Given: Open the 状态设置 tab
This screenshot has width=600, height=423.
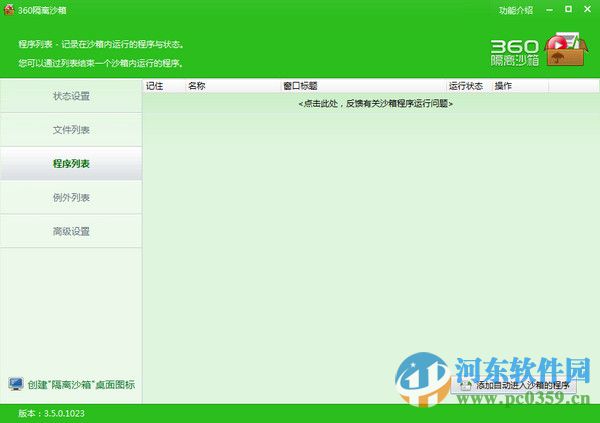Looking at the screenshot, I should click(71, 96).
